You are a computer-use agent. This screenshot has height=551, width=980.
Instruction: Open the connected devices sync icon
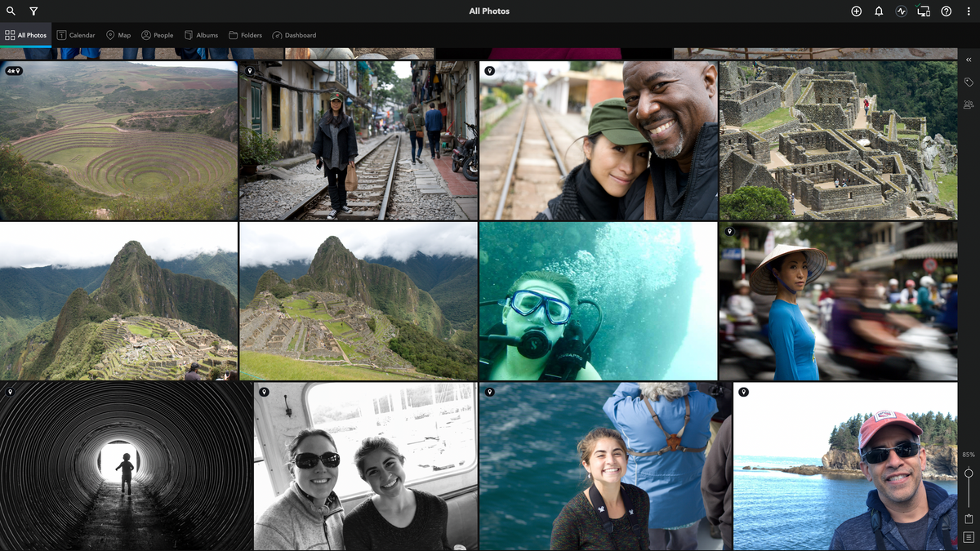[924, 11]
